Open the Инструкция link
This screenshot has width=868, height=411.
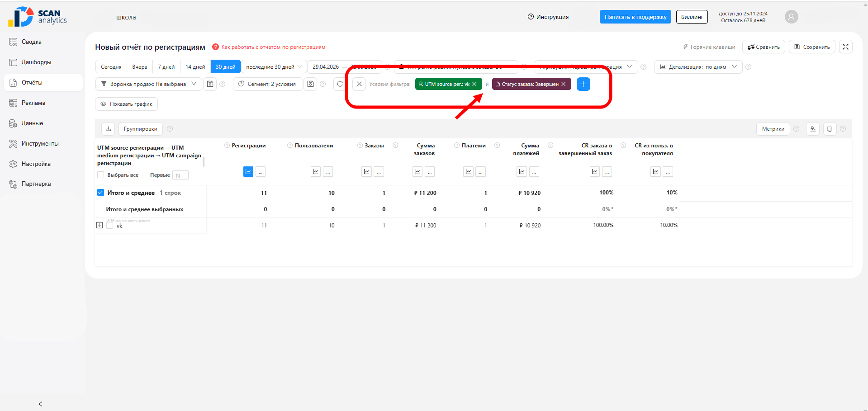point(548,17)
